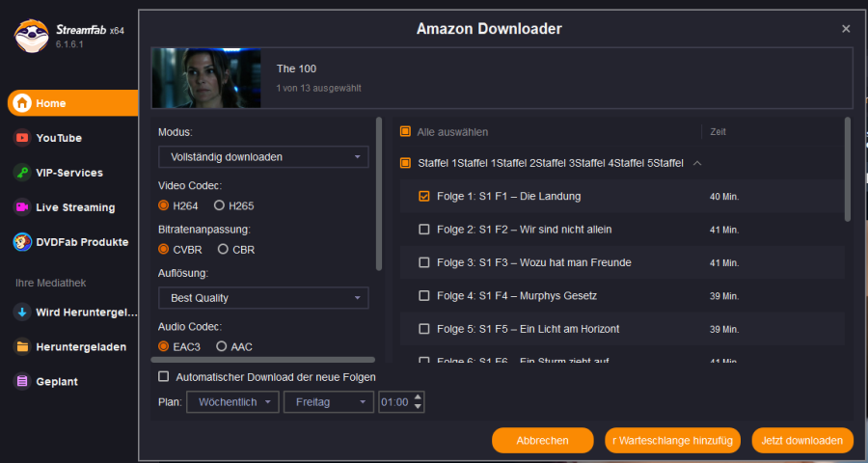868x463 pixels.
Task: Click the DVDFab Produkte icon
Action: (x=22, y=242)
